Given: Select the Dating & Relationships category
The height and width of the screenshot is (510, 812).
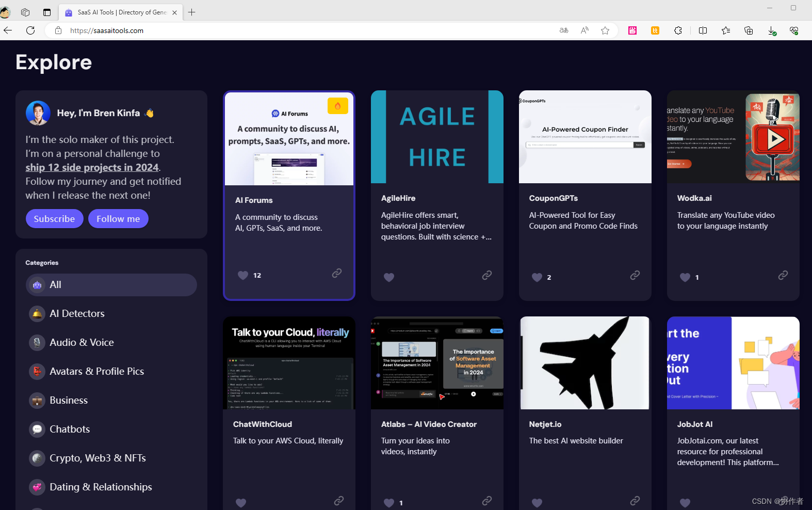Looking at the screenshot, I should (x=111, y=487).
